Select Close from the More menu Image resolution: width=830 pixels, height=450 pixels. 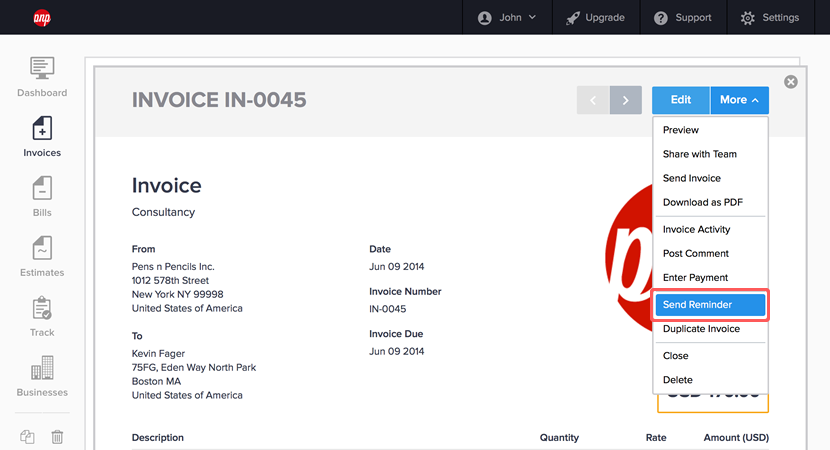[x=710, y=356]
